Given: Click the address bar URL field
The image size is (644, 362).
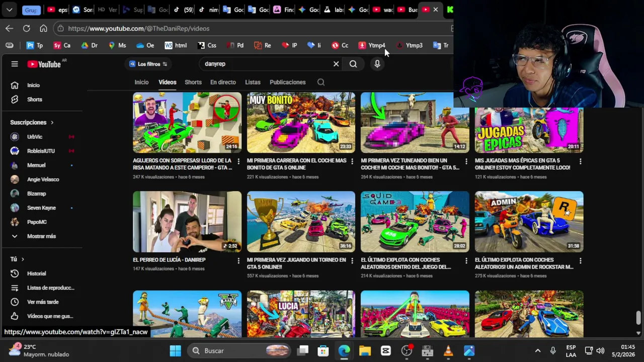Looking at the screenshot, I should (x=252, y=28).
